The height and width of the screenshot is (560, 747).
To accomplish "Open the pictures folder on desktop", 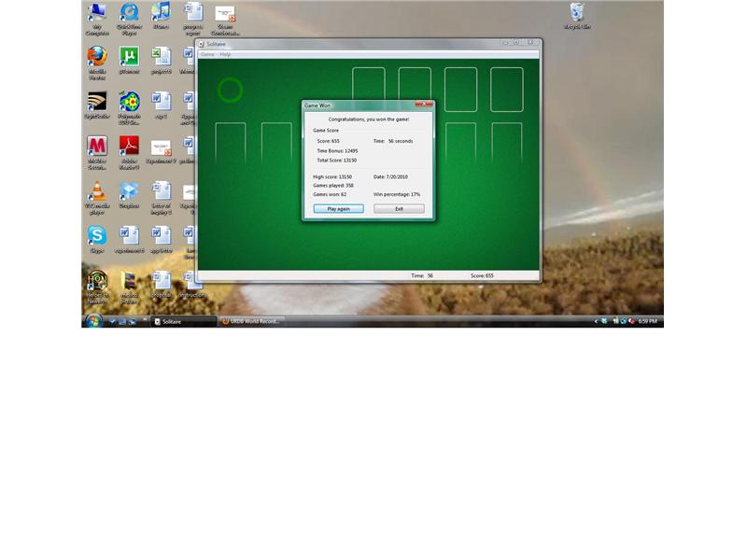I will [129, 287].
